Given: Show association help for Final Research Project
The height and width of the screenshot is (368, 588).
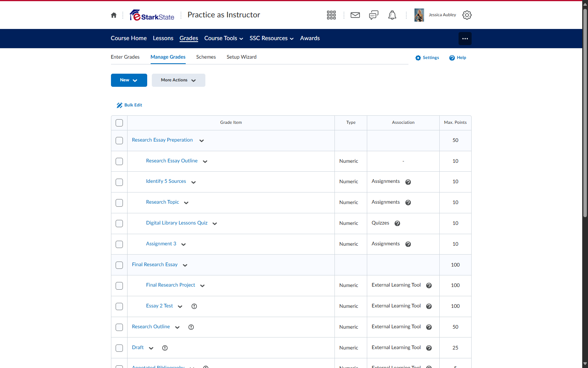Looking at the screenshot, I should [429, 285].
